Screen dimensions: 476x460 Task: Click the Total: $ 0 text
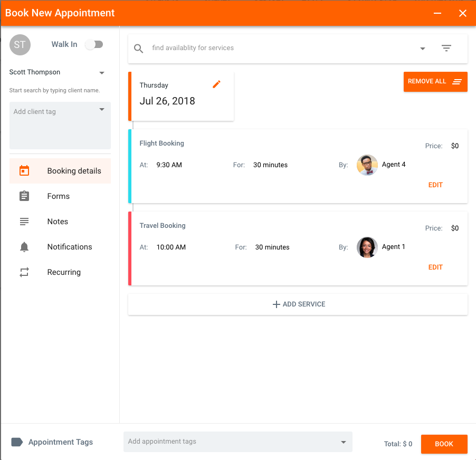[398, 444]
